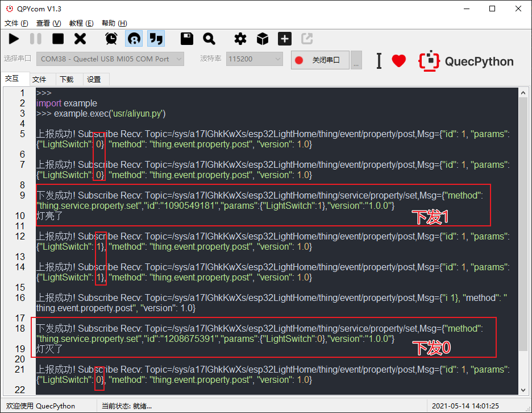Click the plus icon in the toolbar
The width and height of the screenshot is (532, 413).
coord(284,39)
